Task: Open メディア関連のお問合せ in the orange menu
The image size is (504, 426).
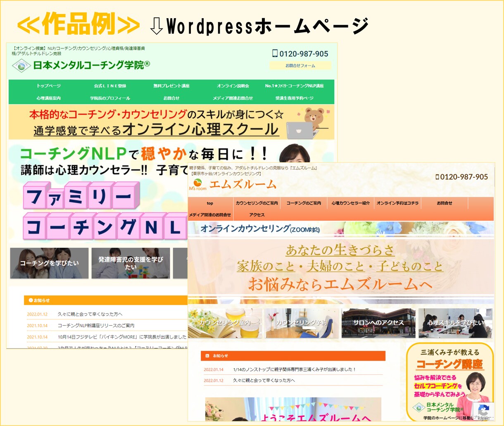Action: coord(210,215)
